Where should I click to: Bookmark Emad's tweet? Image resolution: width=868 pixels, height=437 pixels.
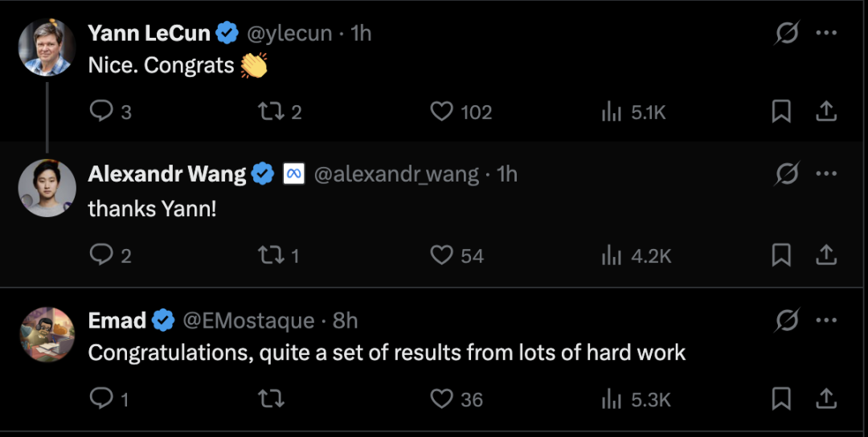coord(781,398)
